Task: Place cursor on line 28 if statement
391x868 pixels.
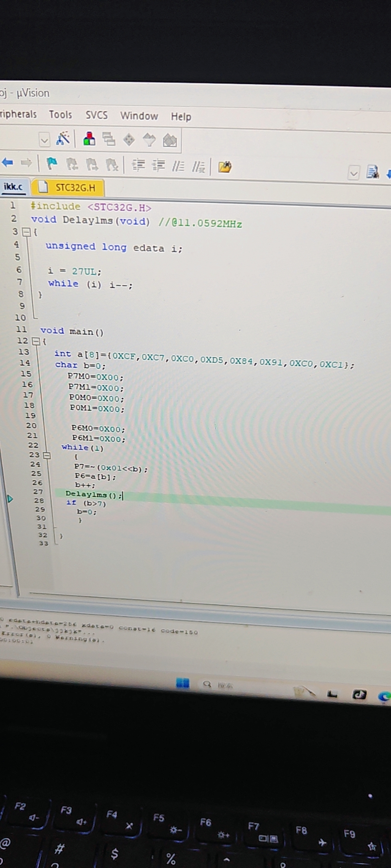Action: [86, 503]
